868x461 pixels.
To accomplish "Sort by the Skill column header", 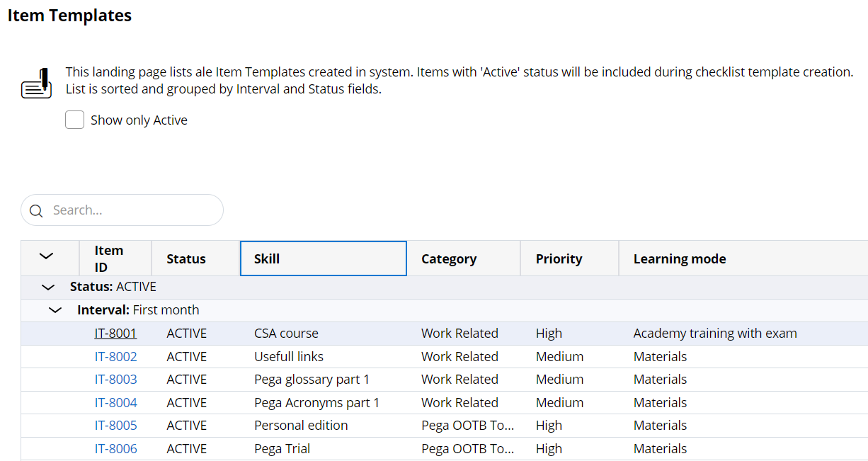I will coord(323,258).
